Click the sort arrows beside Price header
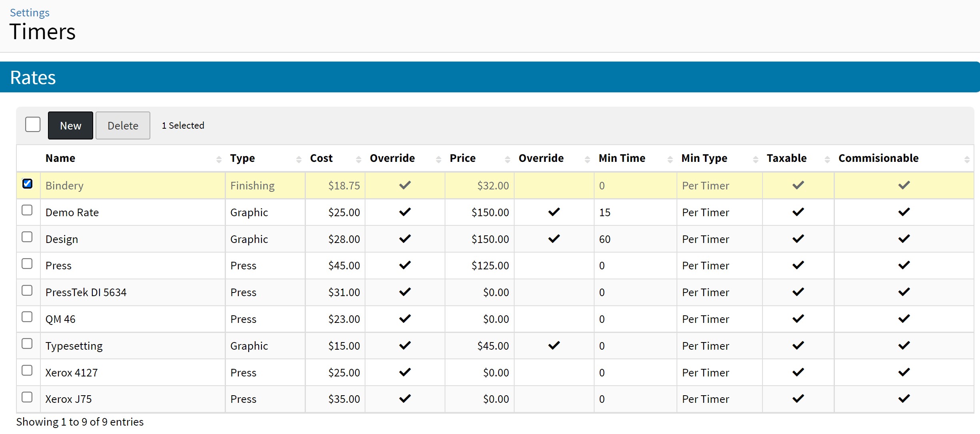The image size is (980, 434). coord(507,159)
